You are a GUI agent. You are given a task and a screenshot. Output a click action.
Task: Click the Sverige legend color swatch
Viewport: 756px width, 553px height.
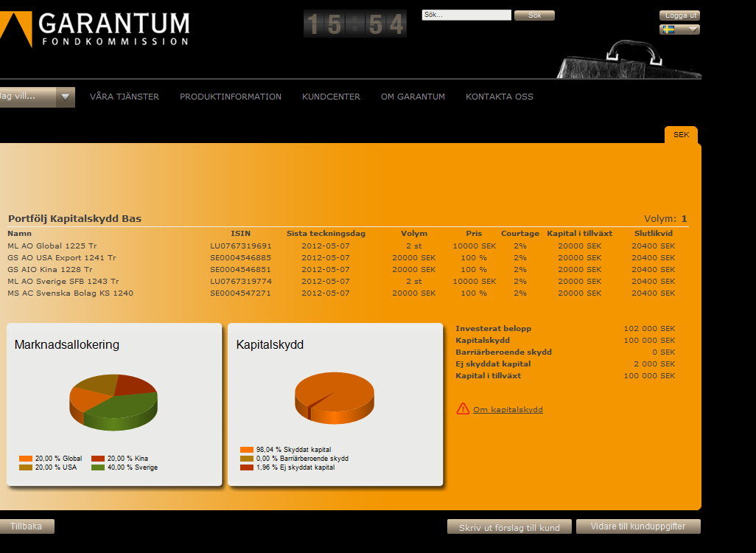pos(98,467)
